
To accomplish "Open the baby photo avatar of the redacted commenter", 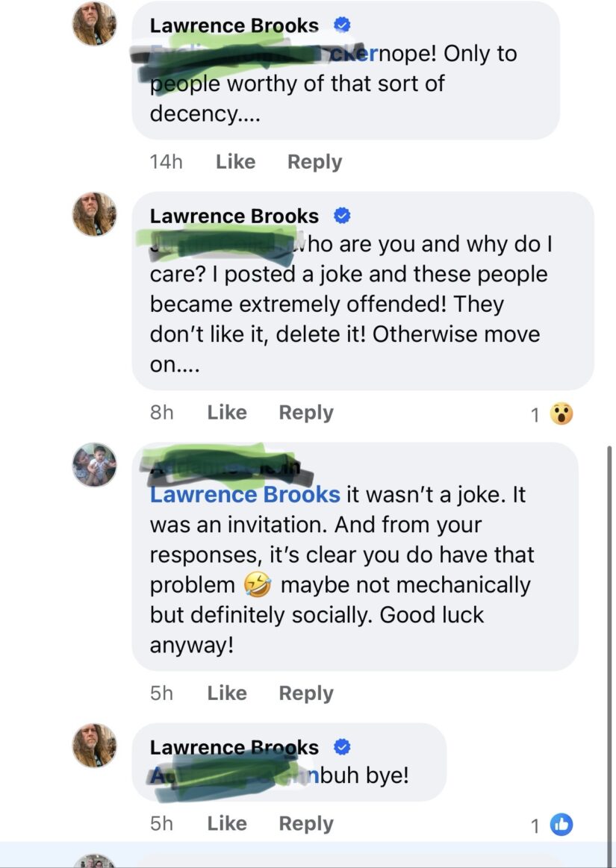I will coord(95,464).
